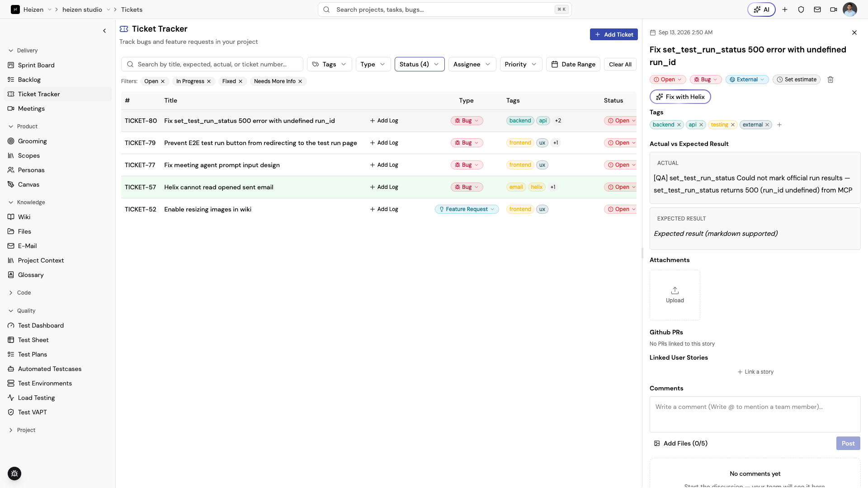Collapse the Quality section
The height and width of the screenshot is (488, 868).
22,311
